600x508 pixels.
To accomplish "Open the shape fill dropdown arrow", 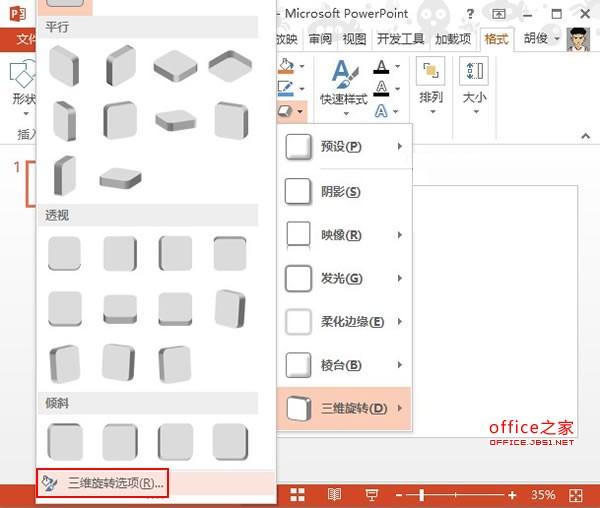I will [302, 66].
